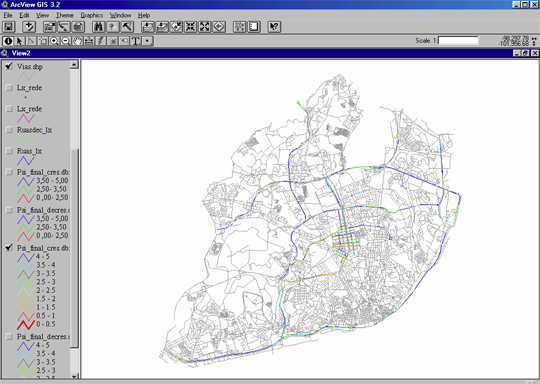Image resolution: width=540 pixels, height=384 pixels.
Task: Select the Text T tool
Action: 136,41
